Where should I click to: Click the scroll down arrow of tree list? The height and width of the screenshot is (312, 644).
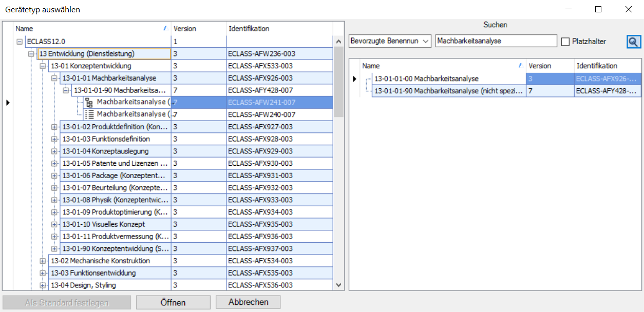click(x=338, y=285)
